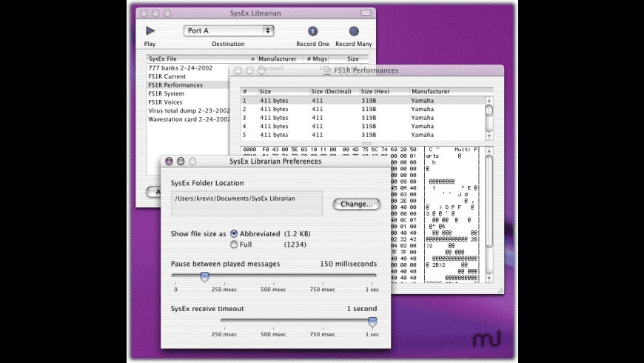Select message row 2 in FS1R Performances
Viewport: 644px width, 363px height.
tap(363, 109)
